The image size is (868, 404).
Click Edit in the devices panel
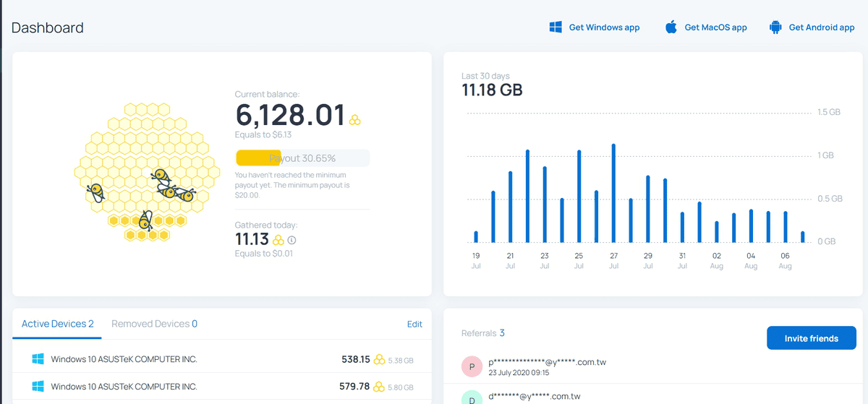click(414, 325)
